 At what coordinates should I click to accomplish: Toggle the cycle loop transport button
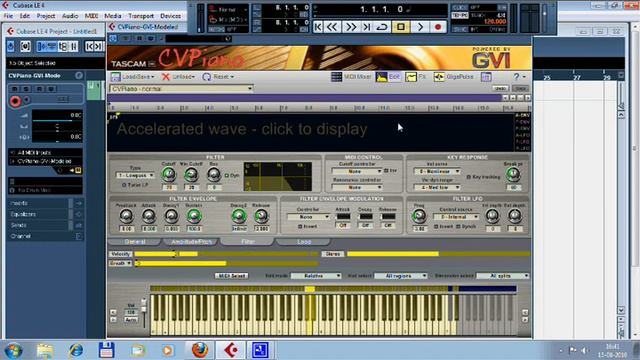[382, 27]
